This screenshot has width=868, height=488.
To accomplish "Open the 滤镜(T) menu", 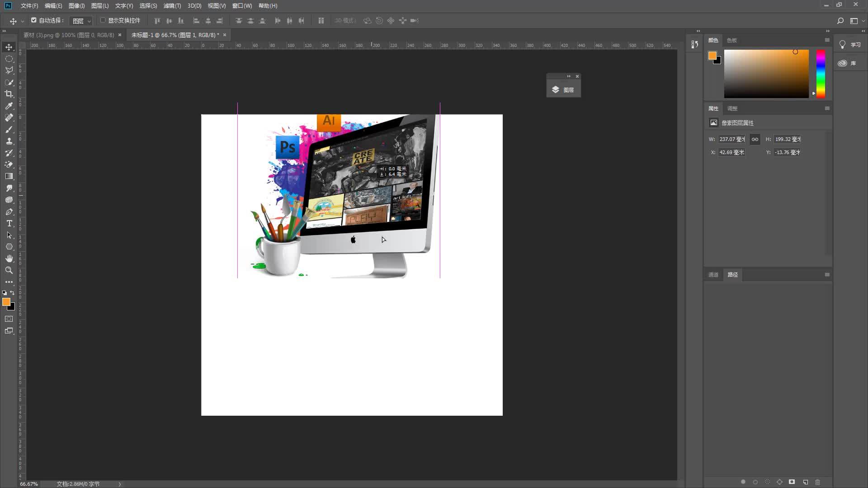I will pyautogui.click(x=172, y=6).
